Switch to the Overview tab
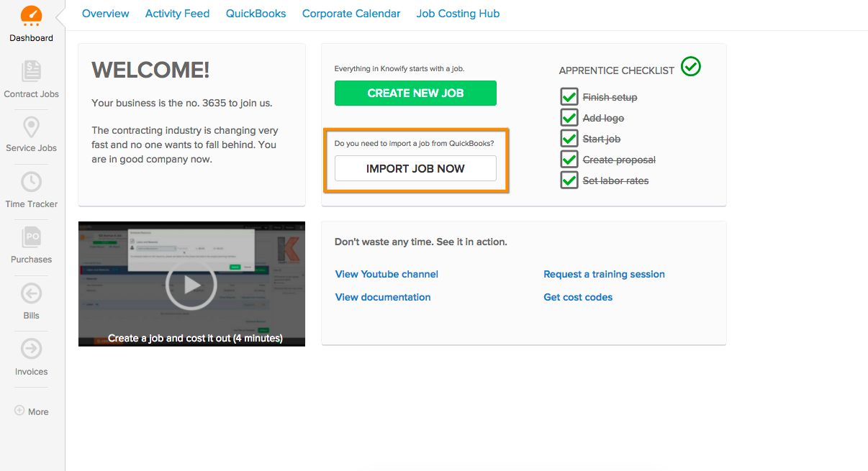The width and height of the screenshot is (868, 471). coord(106,14)
